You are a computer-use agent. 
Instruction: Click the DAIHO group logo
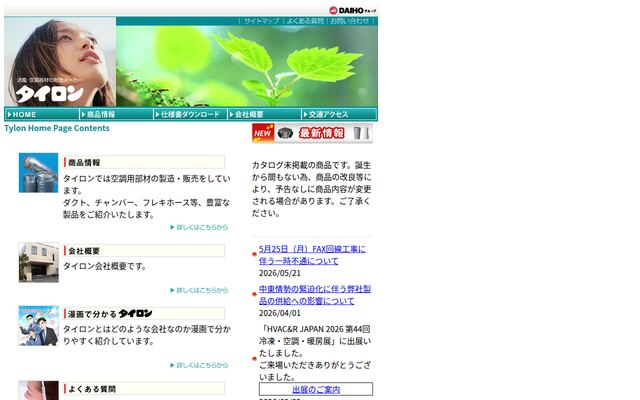click(x=353, y=10)
